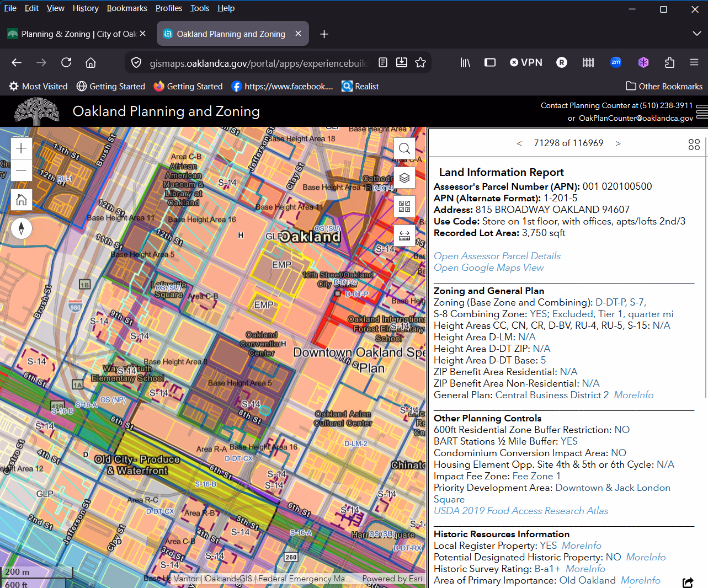This screenshot has height=588, width=708.
Task: Bookmark this page with the star
Action: (420, 63)
